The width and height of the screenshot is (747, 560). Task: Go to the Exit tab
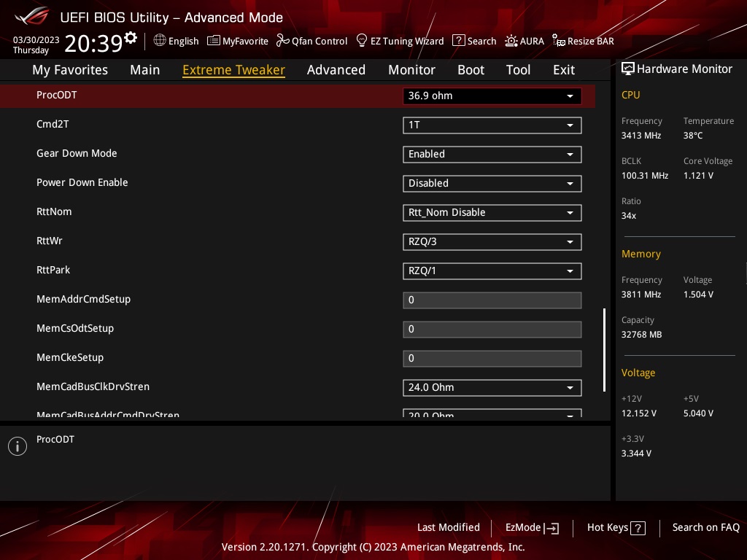coord(564,70)
